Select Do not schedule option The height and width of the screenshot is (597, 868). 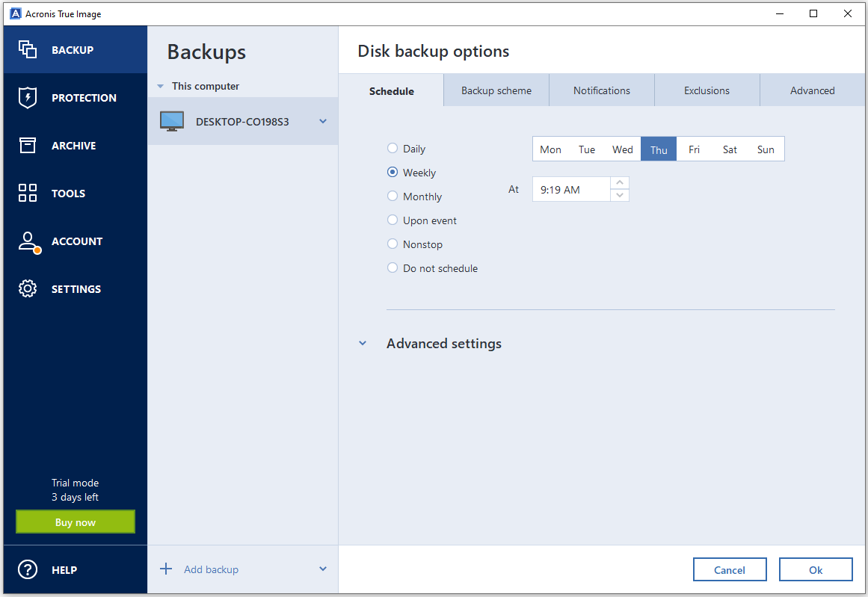(393, 267)
